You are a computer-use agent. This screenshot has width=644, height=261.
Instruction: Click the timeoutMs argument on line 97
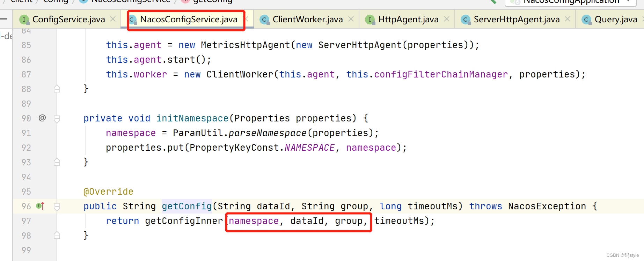coord(399,221)
